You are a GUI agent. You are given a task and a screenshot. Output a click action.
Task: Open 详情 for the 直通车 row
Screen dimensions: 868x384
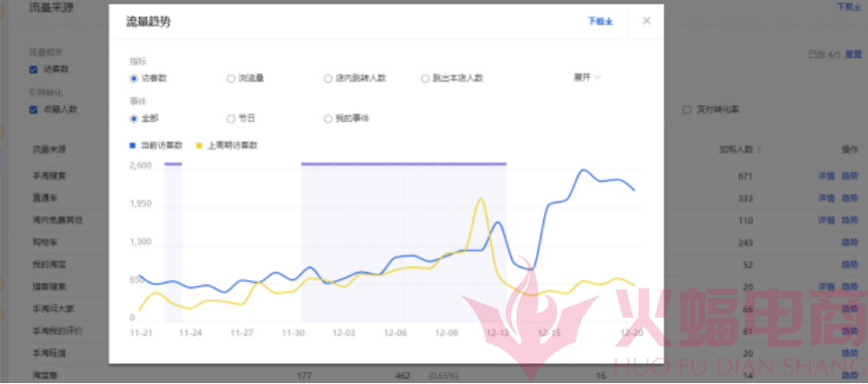(x=826, y=198)
